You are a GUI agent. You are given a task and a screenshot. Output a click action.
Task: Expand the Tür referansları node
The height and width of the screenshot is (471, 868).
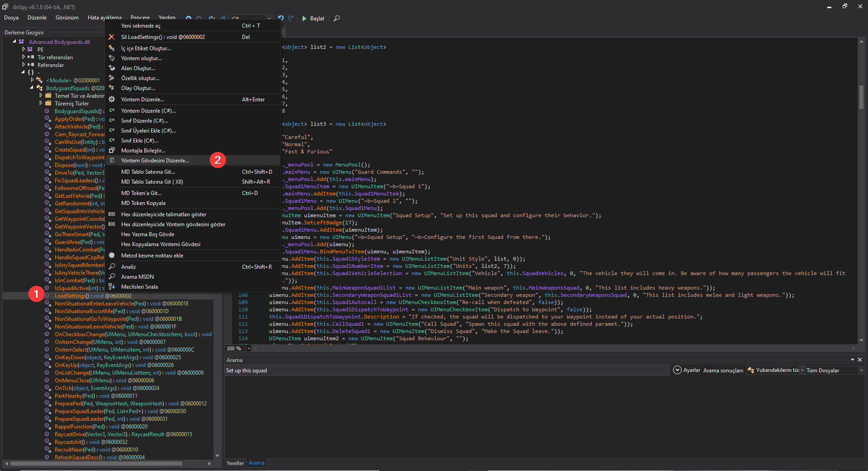click(24, 57)
